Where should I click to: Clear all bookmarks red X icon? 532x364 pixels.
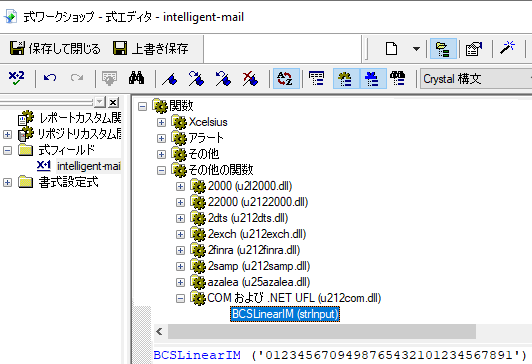point(250,78)
